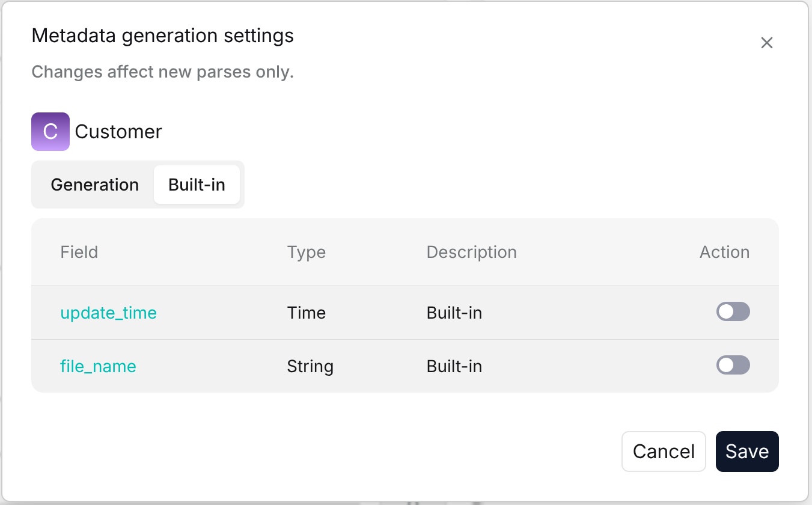Click the 'Changes affect new parses only' text
This screenshot has height=505, width=812.
[162, 72]
